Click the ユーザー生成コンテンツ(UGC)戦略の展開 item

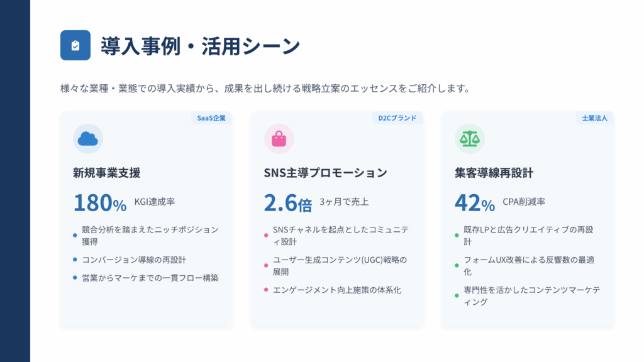[340, 266]
